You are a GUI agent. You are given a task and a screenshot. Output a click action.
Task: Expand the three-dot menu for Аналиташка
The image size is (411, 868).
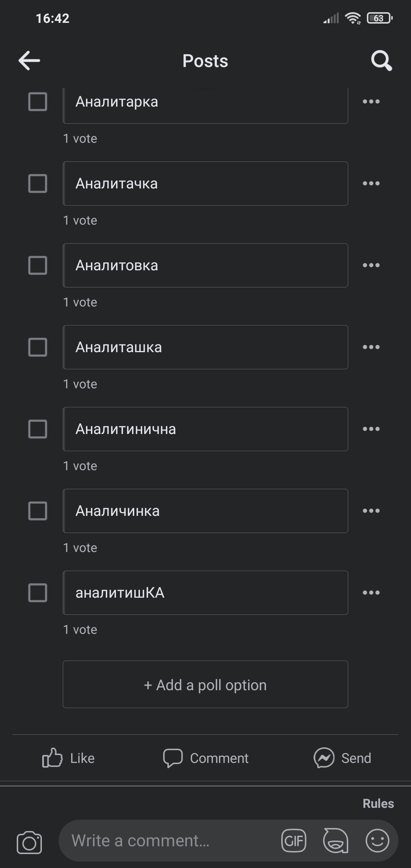371,347
